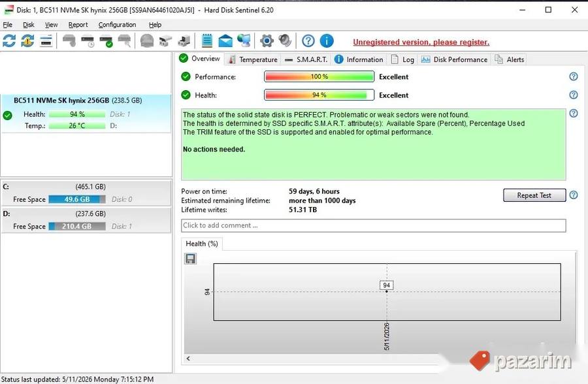Viewport: 588px width, 384px height.
Task: Open the Disk menu
Action: [29, 25]
